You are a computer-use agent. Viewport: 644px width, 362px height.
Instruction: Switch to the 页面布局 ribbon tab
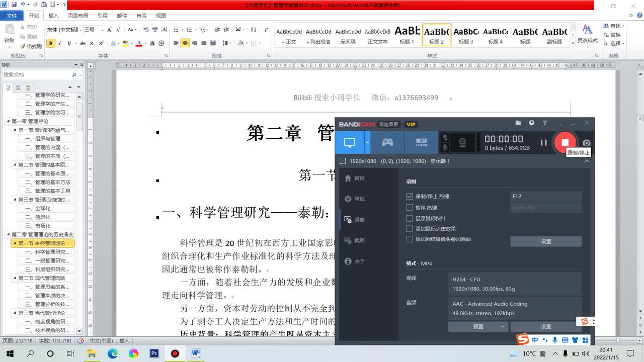point(78,16)
